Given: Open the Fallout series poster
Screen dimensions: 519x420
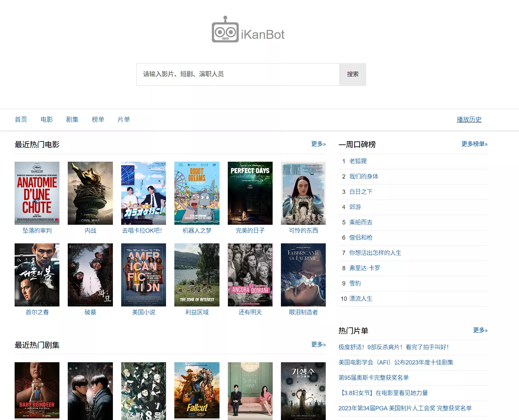Looking at the screenshot, I should click(197, 390).
